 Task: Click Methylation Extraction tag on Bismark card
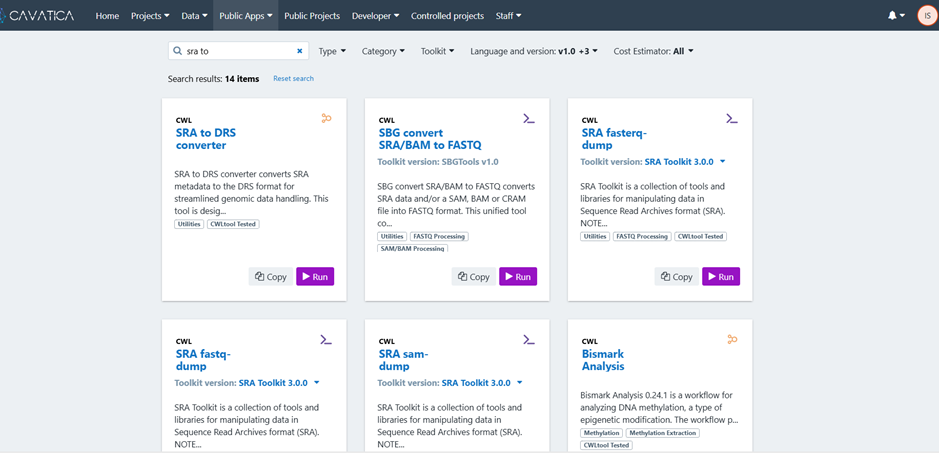pos(663,433)
